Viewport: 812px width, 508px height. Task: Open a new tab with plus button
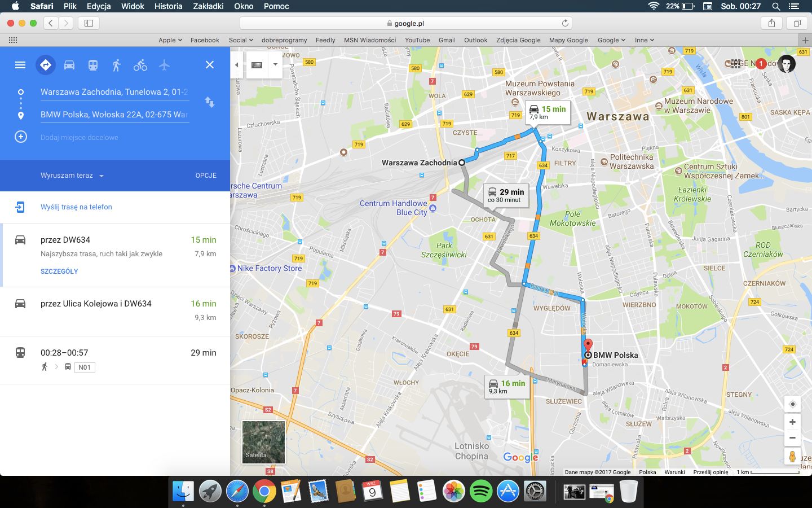pos(805,40)
